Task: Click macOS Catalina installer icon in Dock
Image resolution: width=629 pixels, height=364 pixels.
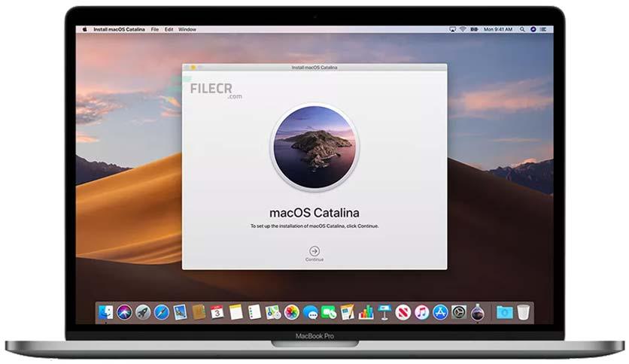Action: (x=477, y=312)
